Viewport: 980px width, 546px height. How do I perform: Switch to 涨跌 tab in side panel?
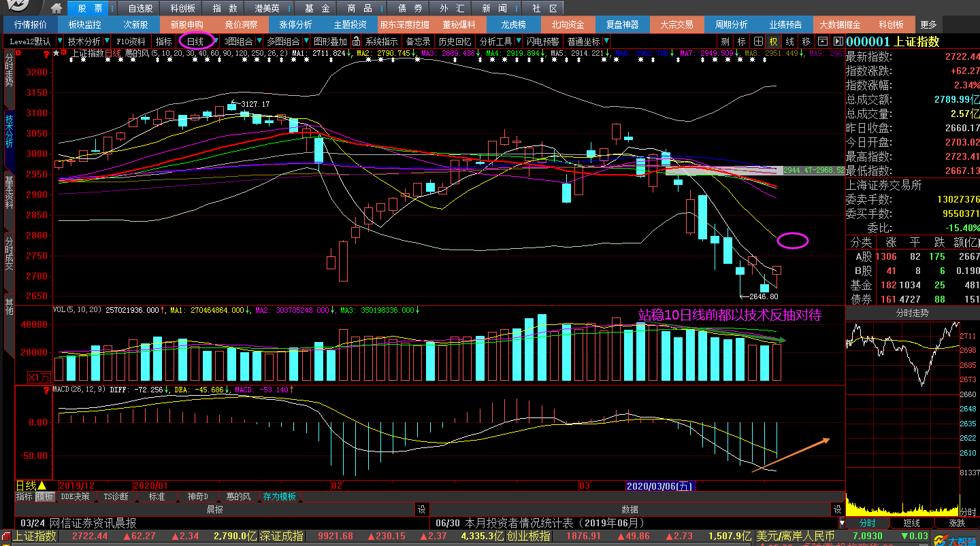(957, 524)
